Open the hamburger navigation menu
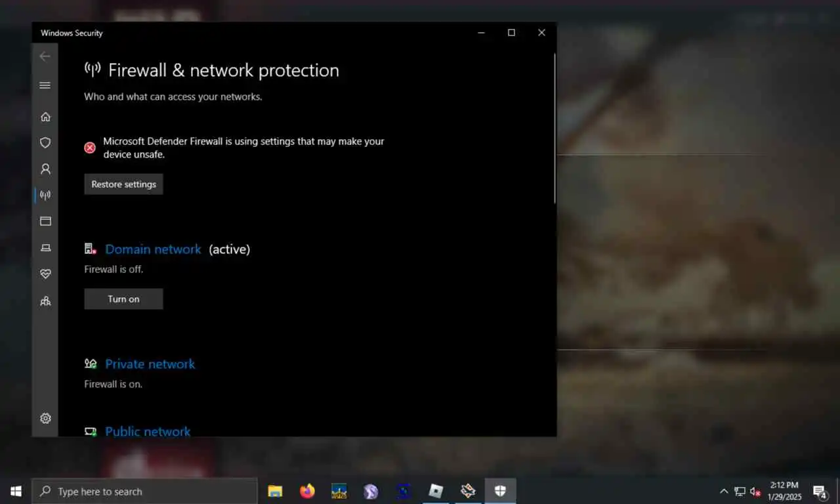The image size is (840, 504). pyautogui.click(x=45, y=85)
